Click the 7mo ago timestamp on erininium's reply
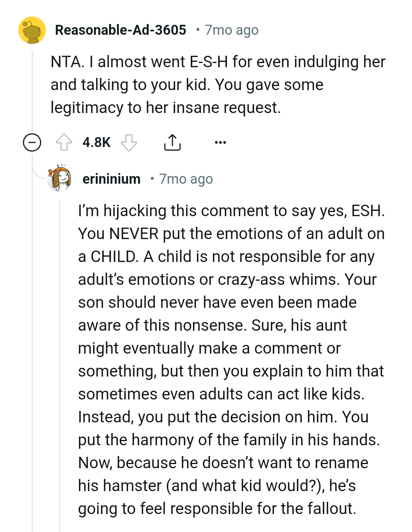 [186, 179]
